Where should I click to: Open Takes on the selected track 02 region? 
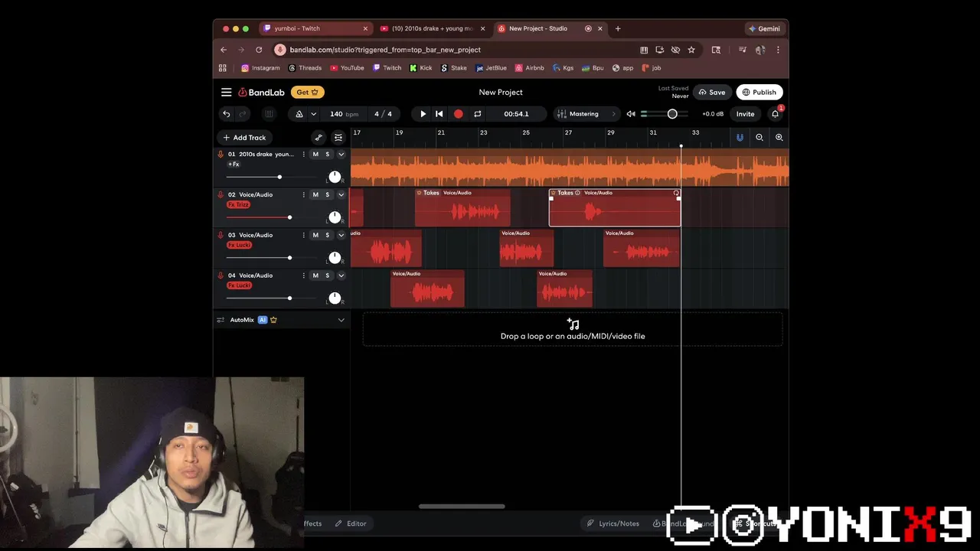565,193
